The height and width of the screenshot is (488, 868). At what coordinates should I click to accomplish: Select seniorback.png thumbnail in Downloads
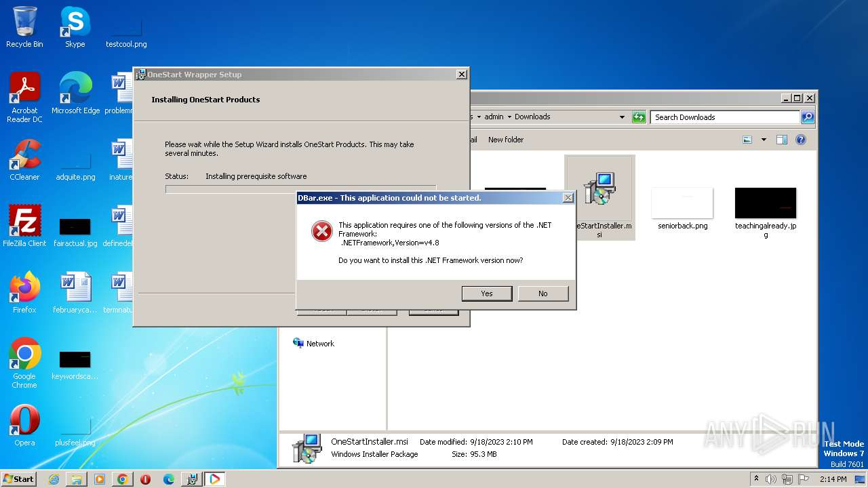pyautogui.click(x=682, y=209)
